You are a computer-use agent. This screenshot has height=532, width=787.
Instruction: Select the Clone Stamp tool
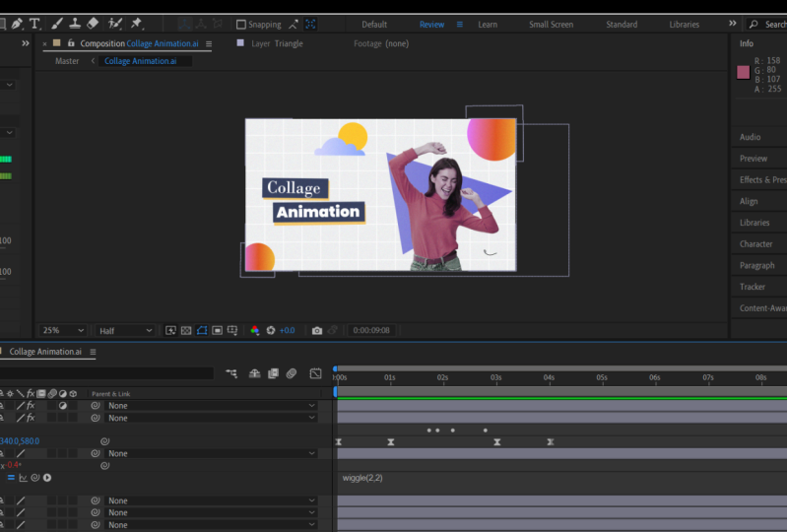pyautogui.click(x=75, y=24)
